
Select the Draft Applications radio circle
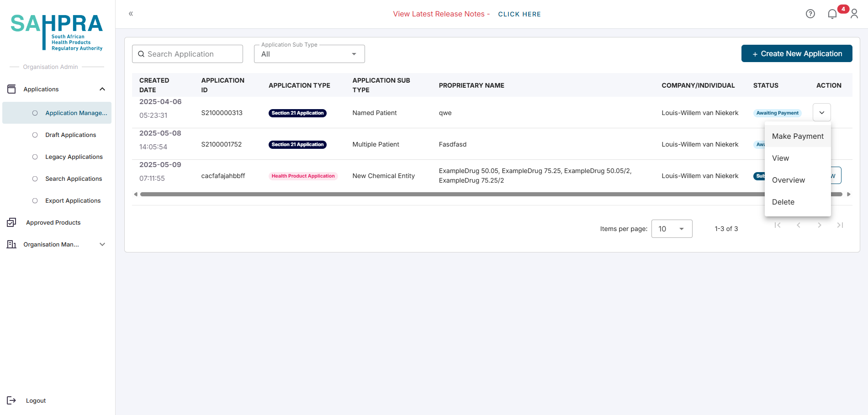coord(35,135)
